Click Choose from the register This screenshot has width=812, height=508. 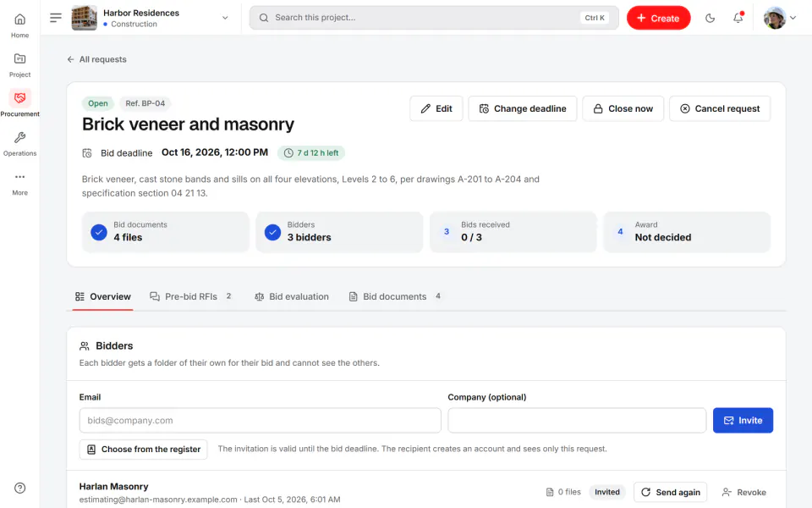click(x=144, y=450)
